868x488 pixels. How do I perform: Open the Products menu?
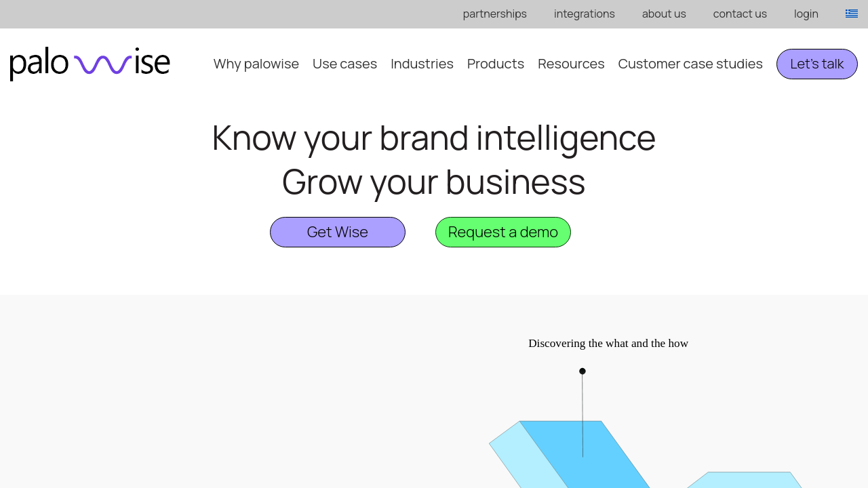(495, 64)
